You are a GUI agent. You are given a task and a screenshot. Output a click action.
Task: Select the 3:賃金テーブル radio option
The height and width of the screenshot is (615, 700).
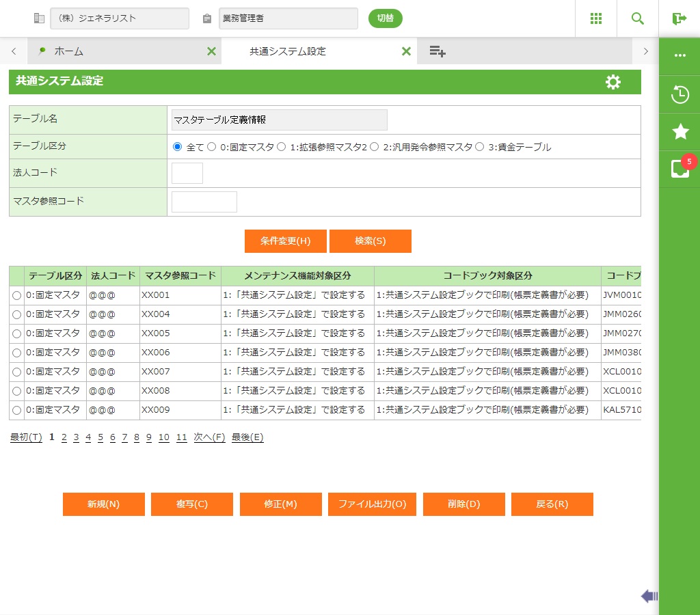(480, 147)
